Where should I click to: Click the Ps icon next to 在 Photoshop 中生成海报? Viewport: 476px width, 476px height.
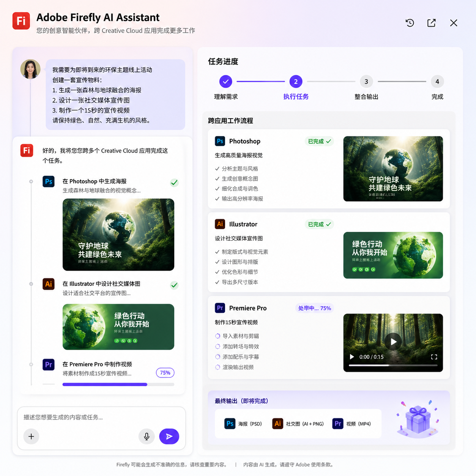click(x=49, y=181)
